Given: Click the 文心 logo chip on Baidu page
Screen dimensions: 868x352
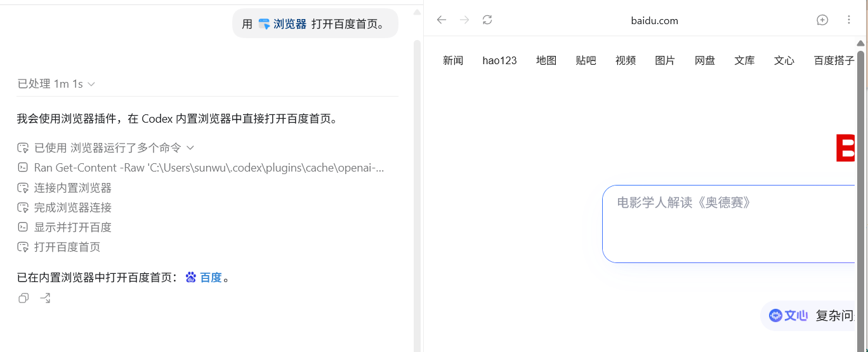Looking at the screenshot, I should pos(788,315).
